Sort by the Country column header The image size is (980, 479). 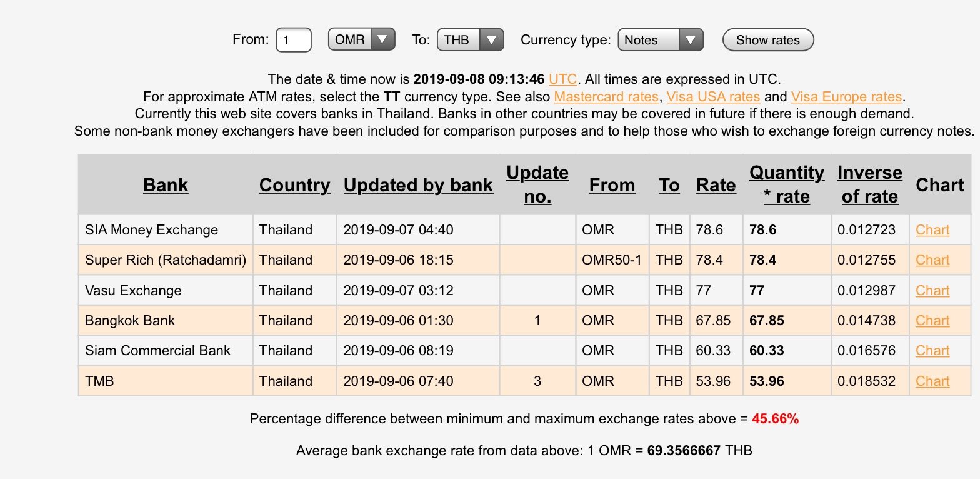click(x=294, y=185)
